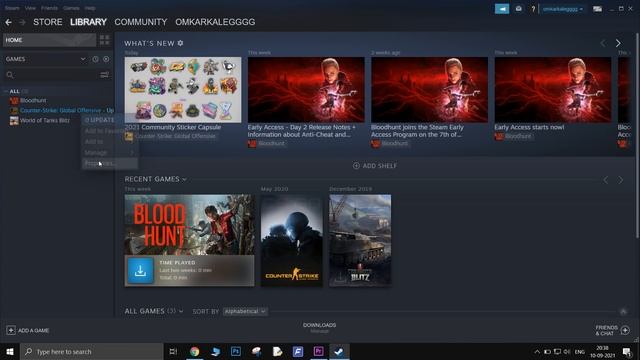The width and height of the screenshot is (640, 360).
Task: Open advanced filter sliders icon
Action: 104,75
